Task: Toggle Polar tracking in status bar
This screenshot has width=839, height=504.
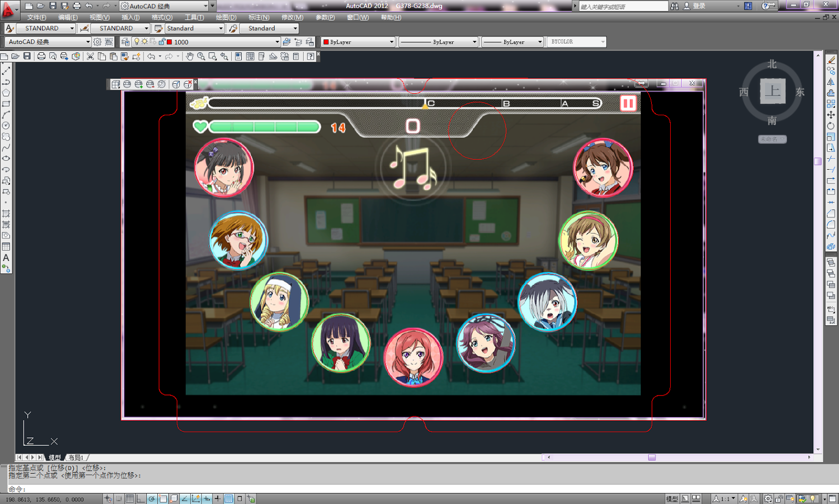Action: 152,499
